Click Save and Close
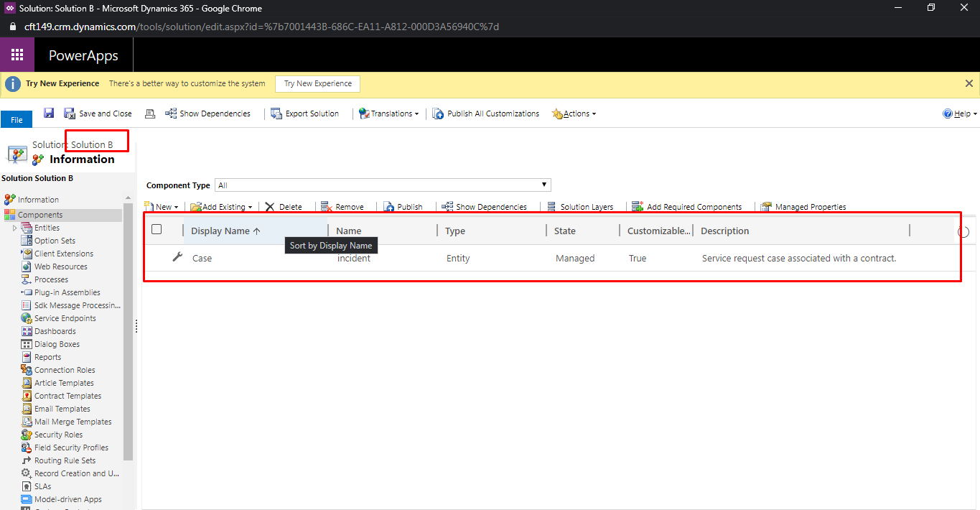The height and width of the screenshot is (510, 980). pos(98,113)
